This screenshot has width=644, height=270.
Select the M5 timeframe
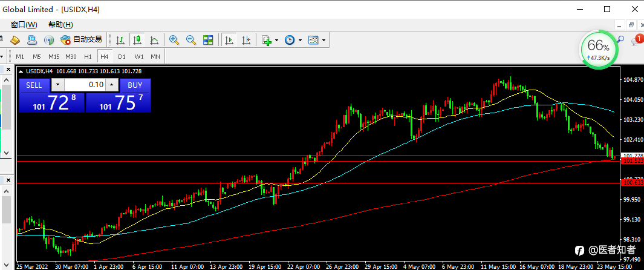pos(37,56)
